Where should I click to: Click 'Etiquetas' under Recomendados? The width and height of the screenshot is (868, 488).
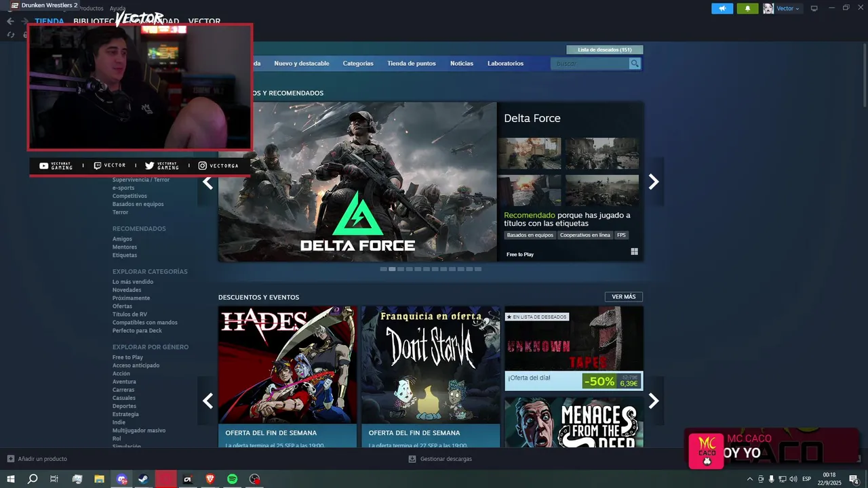click(125, 255)
